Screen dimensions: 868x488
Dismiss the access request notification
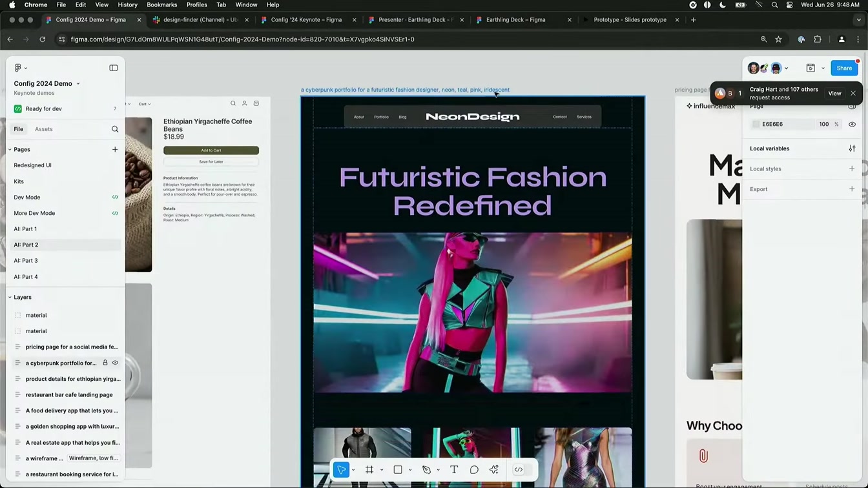point(853,94)
